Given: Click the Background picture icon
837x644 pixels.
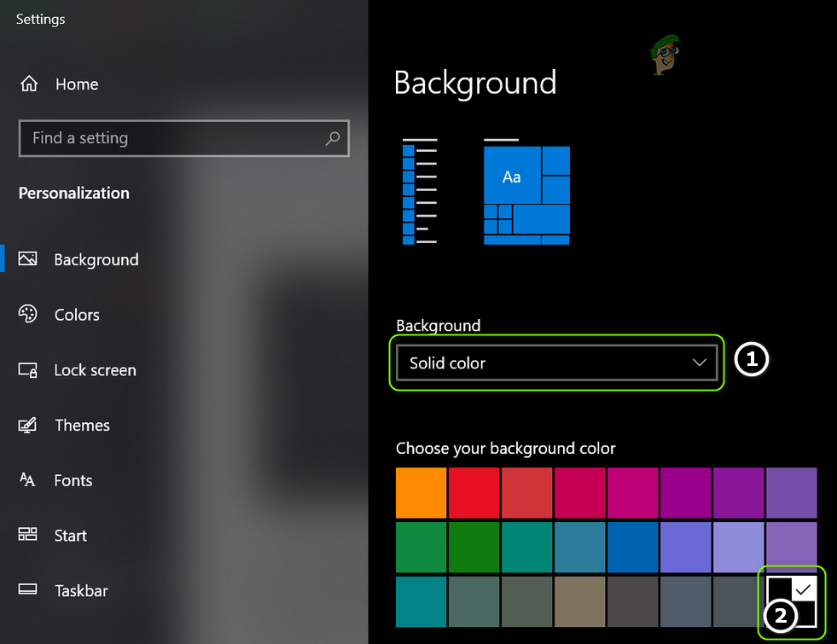Looking at the screenshot, I should pyautogui.click(x=28, y=259).
